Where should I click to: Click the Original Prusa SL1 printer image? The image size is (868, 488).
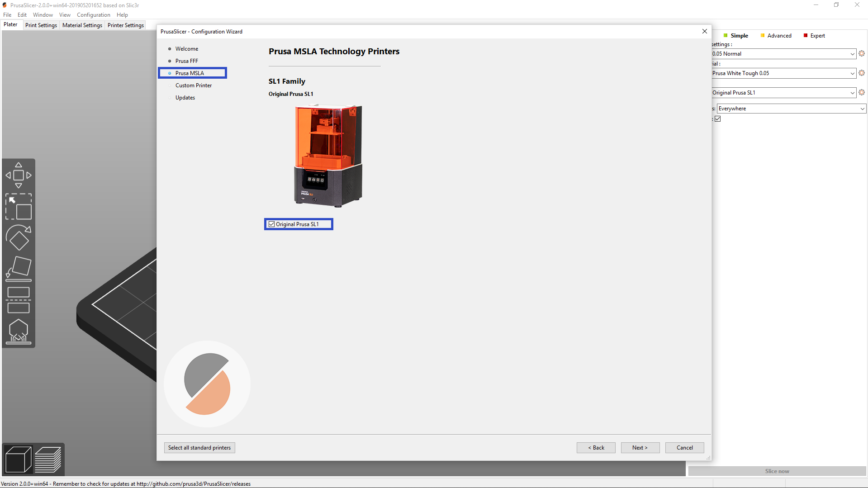[328, 156]
